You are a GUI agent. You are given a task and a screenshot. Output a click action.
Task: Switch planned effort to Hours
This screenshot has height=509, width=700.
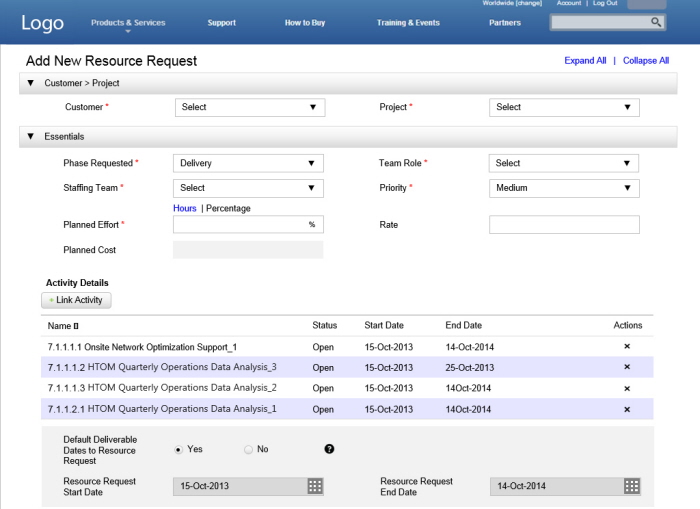coord(185,209)
